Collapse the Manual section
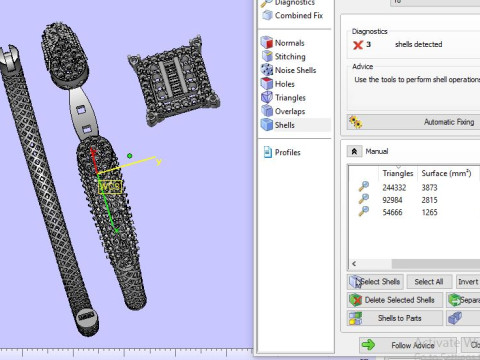The height and width of the screenshot is (360, 480). click(x=354, y=151)
